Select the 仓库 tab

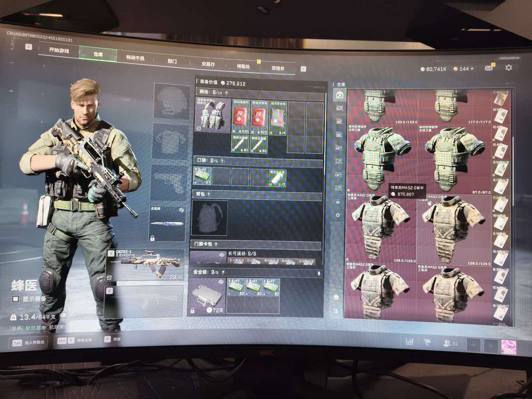[x=98, y=54]
